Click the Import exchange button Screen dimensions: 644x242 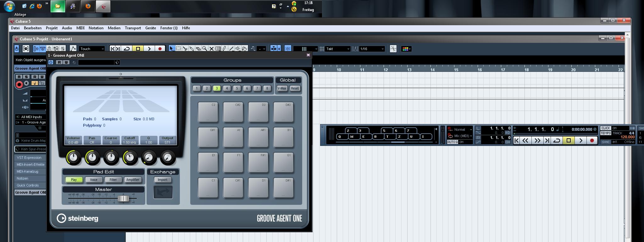click(x=163, y=180)
